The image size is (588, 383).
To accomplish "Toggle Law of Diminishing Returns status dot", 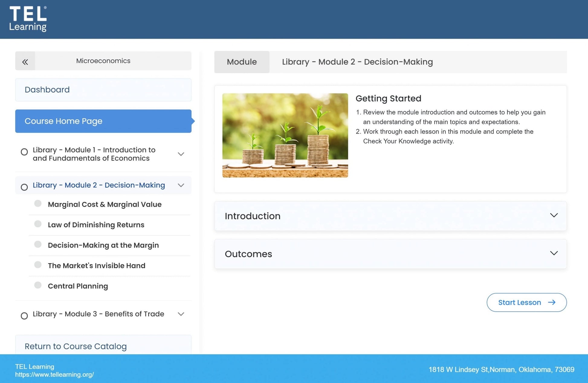I will point(38,224).
